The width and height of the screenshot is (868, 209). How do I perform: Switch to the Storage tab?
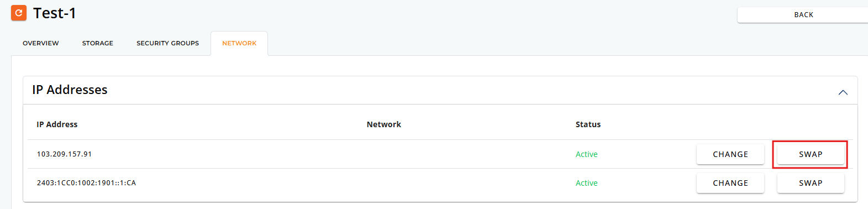click(x=98, y=43)
